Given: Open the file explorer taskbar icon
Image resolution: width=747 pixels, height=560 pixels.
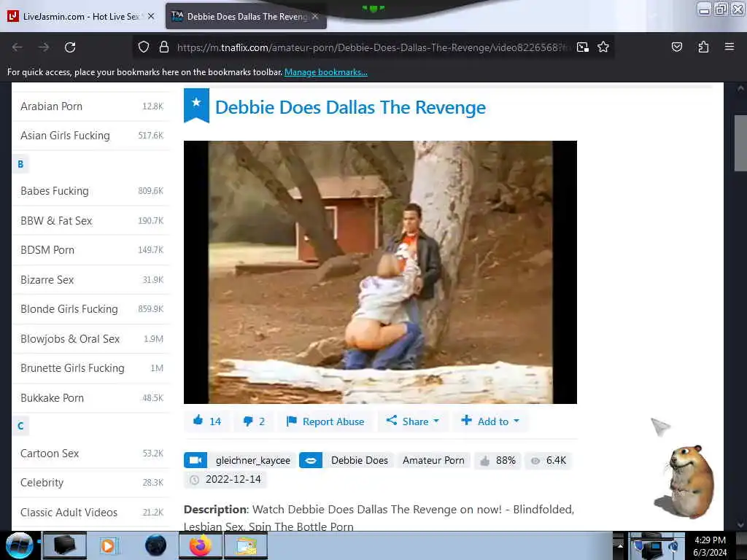Looking at the screenshot, I should click(246, 545).
